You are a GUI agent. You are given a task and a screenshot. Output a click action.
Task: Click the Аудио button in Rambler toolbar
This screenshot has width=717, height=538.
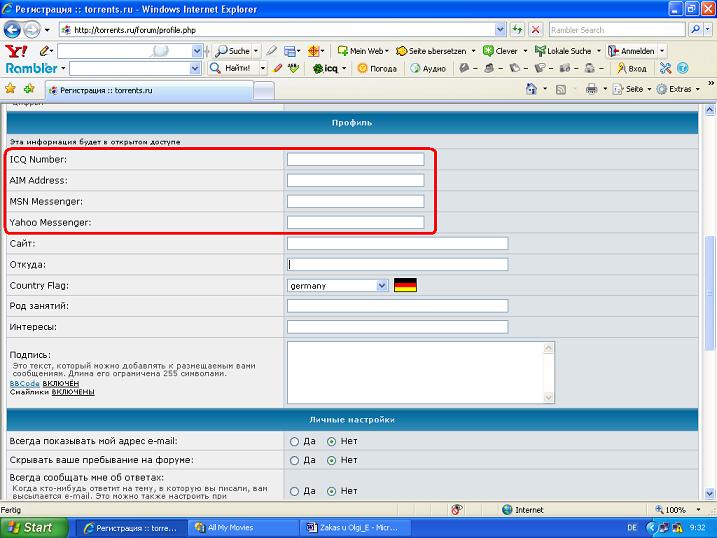pos(428,69)
